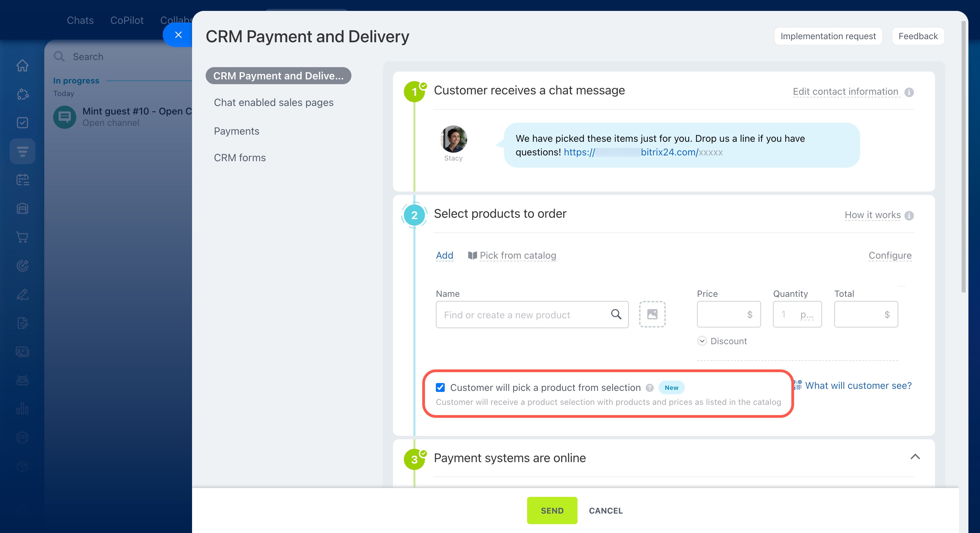Viewport: 980px width, 533px height.
Task: Click the magnifier icon in the product name field
Action: (x=616, y=315)
